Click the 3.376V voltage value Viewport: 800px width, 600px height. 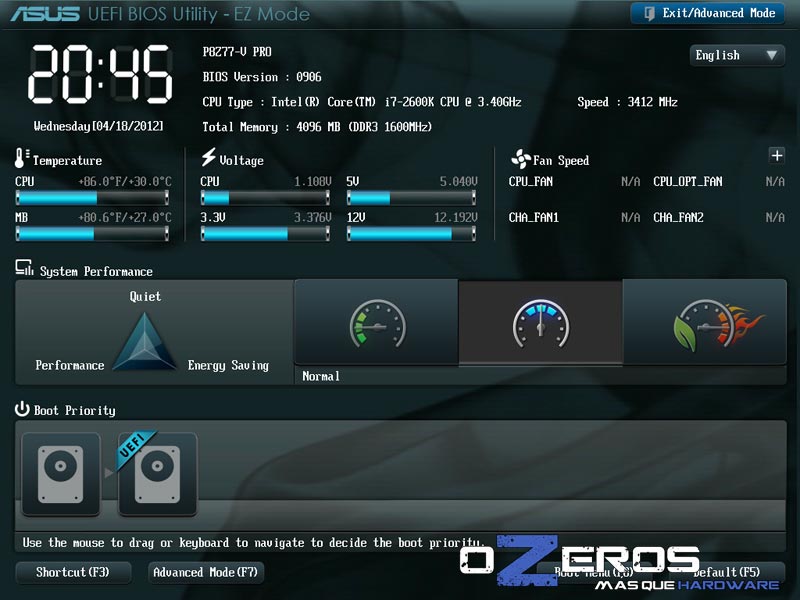click(x=313, y=218)
